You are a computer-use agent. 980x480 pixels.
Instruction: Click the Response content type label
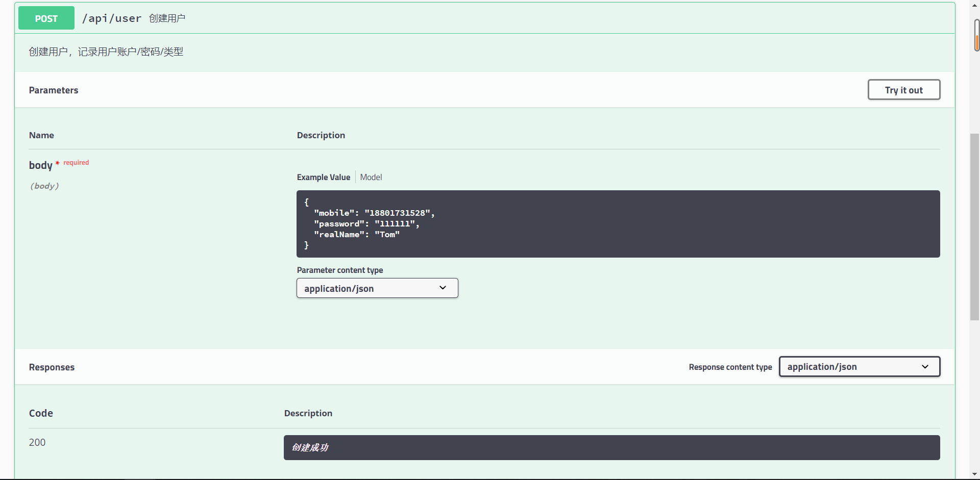(730, 367)
